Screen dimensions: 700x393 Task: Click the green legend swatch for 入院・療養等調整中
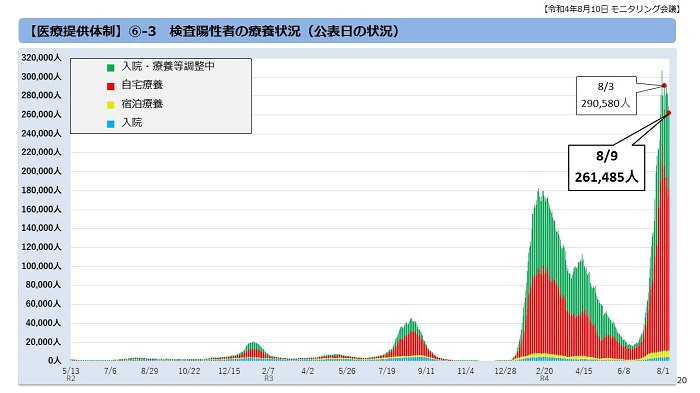(111, 68)
